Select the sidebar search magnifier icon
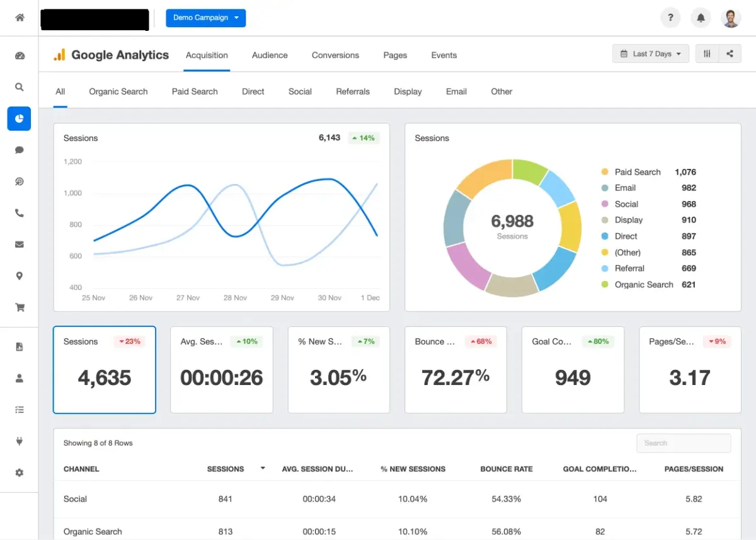The image size is (756, 540). (x=20, y=88)
